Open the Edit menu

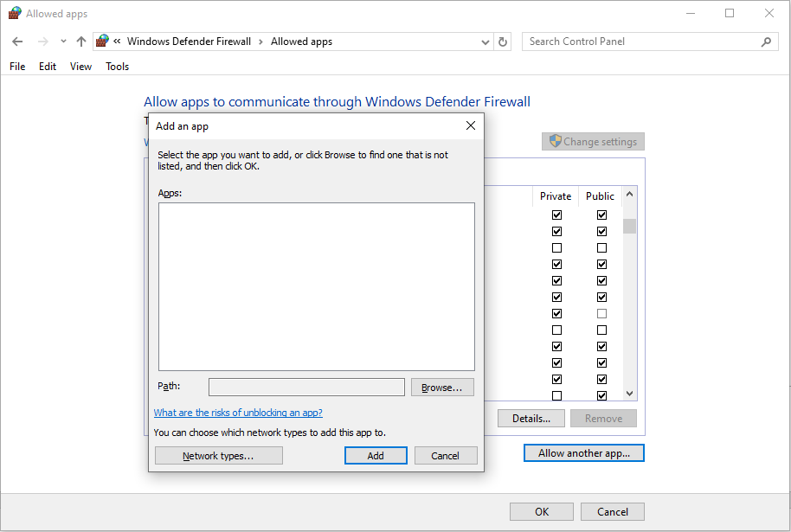click(48, 67)
